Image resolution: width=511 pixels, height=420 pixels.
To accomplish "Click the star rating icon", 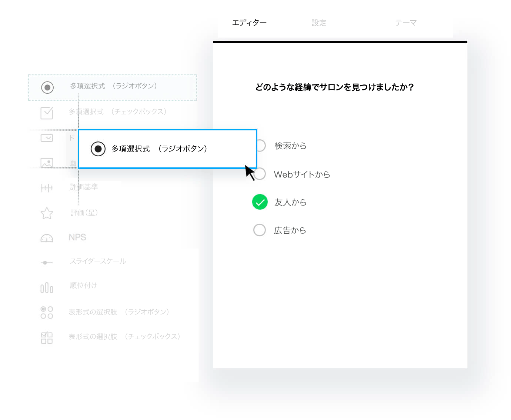I will [47, 213].
